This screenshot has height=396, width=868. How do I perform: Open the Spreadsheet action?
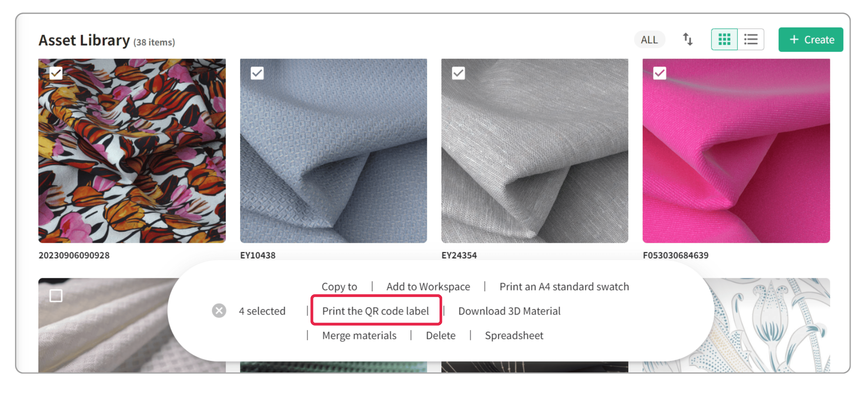click(514, 335)
